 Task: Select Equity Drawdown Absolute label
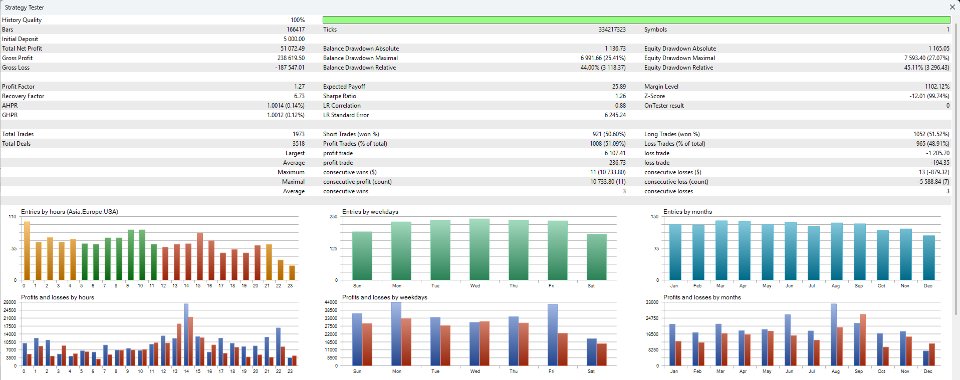pyautogui.click(x=680, y=48)
